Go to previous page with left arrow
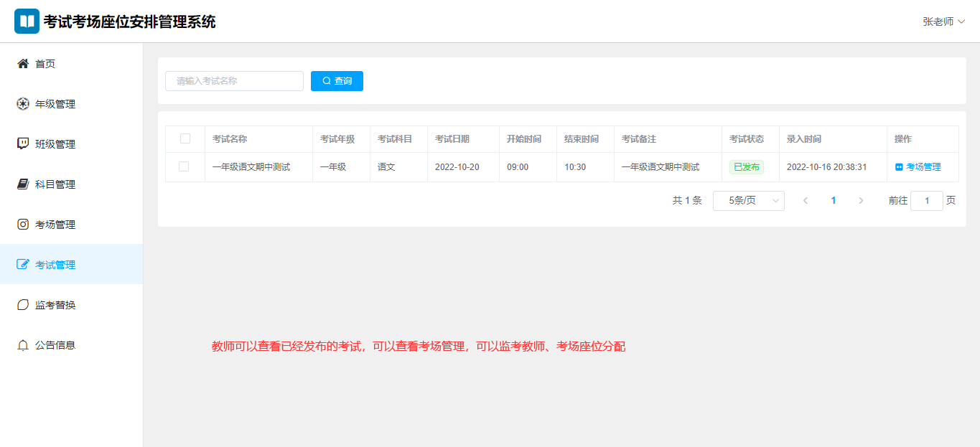This screenshot has width=980, height=447. click(x=806, y=201)
